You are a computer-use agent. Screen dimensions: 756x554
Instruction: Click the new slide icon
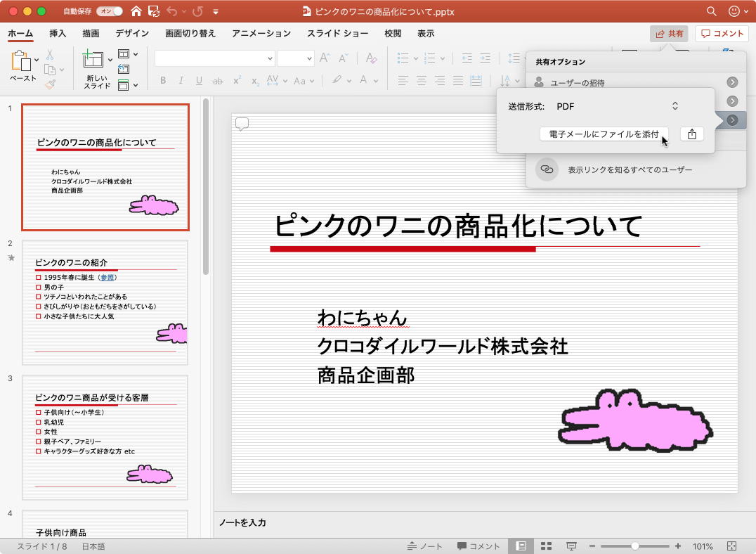point(93,60)
